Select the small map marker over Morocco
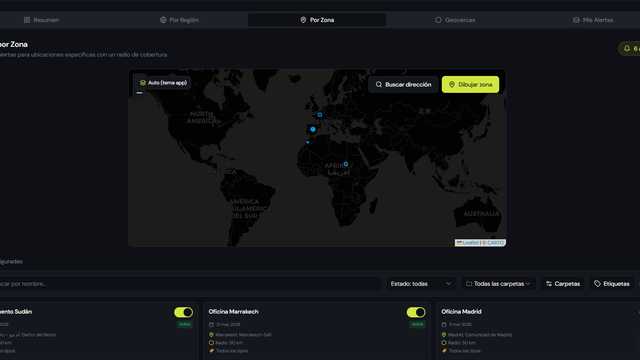Image resolution: width=640 pixels, height=360 pixels. tap(308, 142)
